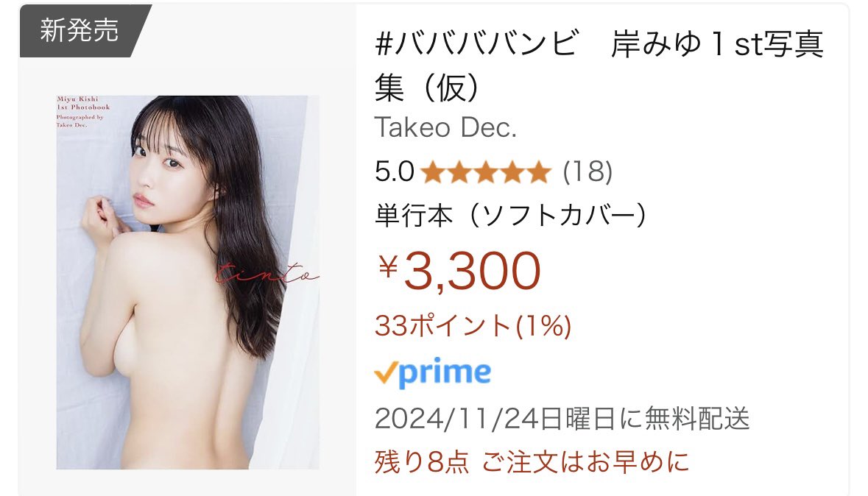Image resolution: width=868 pixels, height=496 pixels.
Task: Click Miyu Kishi 1st Photobook cover caption
Action: (x=84, y=103)
